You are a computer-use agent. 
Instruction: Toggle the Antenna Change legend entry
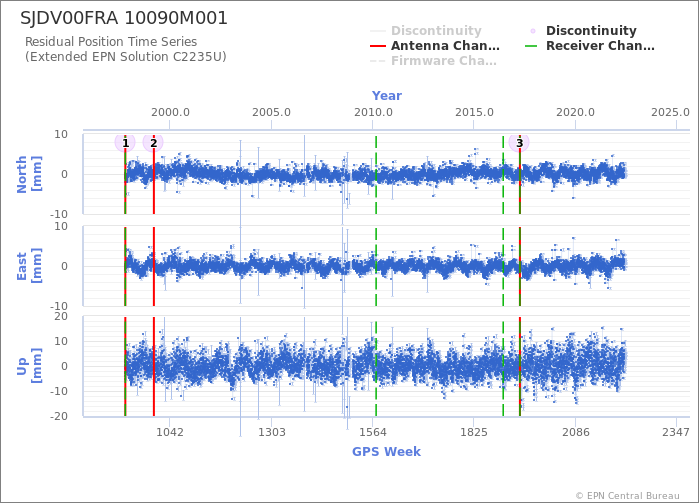pyautogui.click(x=435, y=46)
